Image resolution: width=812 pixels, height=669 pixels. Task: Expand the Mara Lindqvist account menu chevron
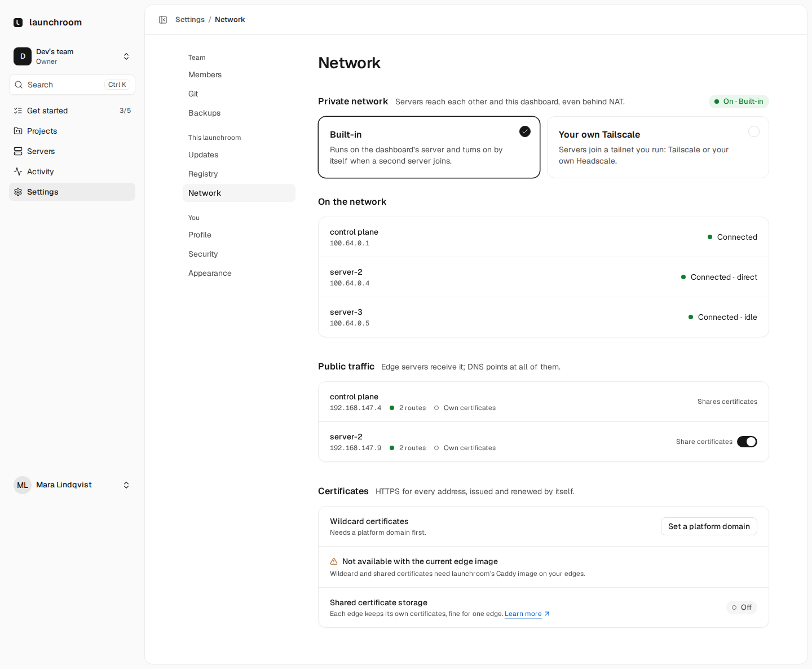pos(126,485)
